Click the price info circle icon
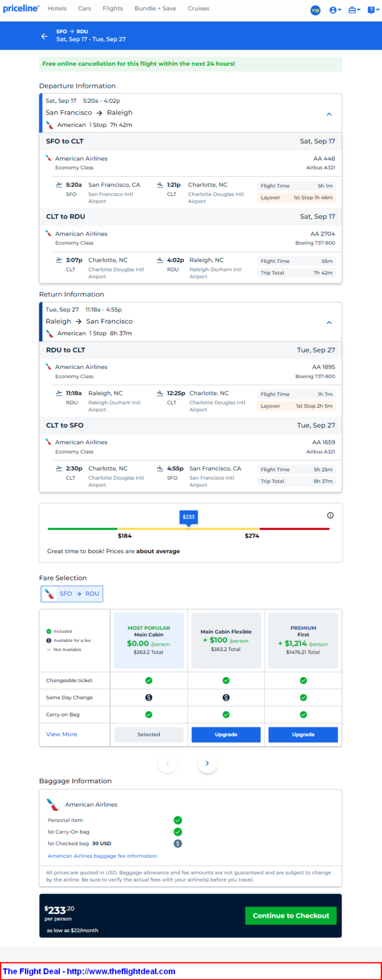The image size is (382, 980). (x=330, y=515)
